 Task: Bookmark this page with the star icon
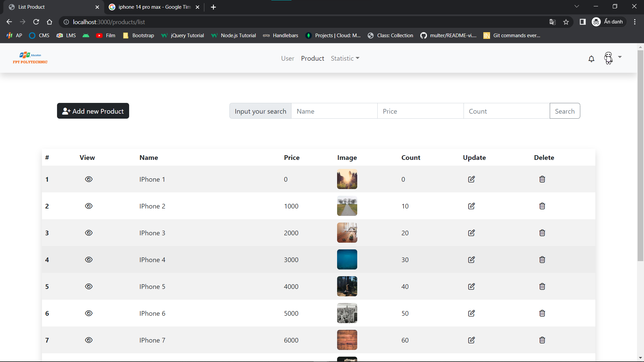tap(566, 22)
